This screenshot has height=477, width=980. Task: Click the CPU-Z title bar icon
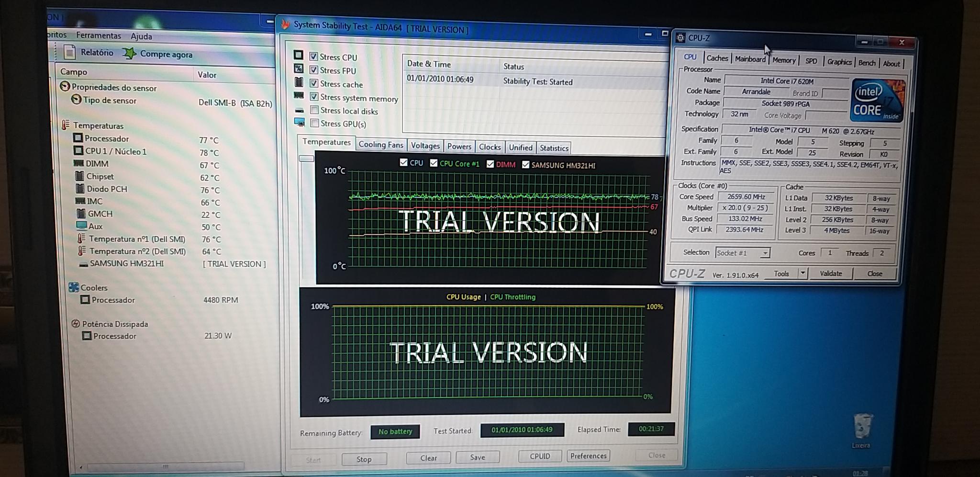(x=680, y=37)
